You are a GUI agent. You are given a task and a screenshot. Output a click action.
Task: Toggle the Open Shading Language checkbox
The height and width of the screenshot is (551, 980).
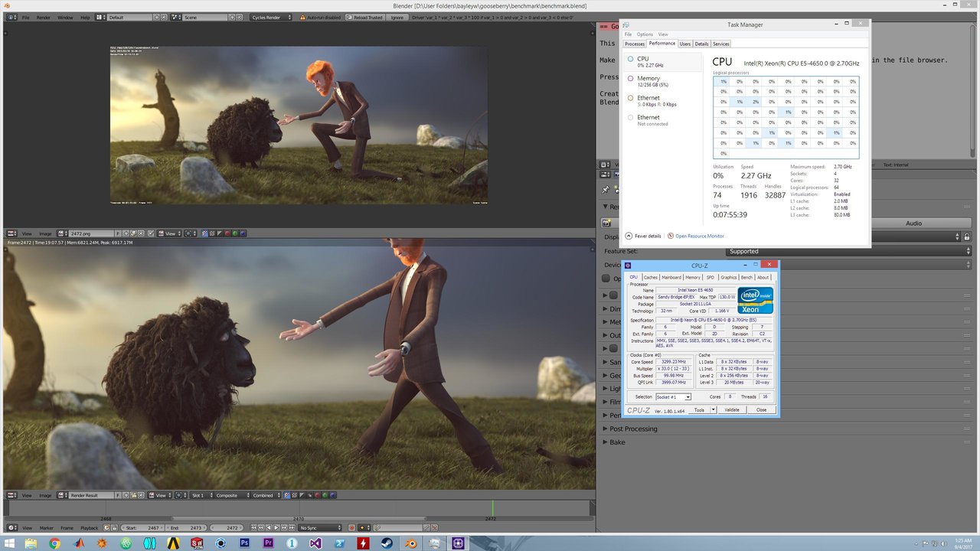click(606, 279)
